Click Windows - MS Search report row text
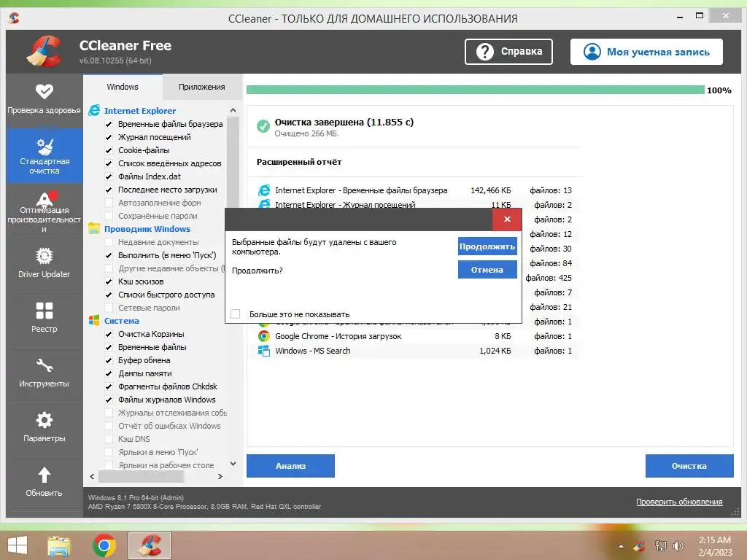The height and width of the screenshot is (560, 747). (312, 351)
